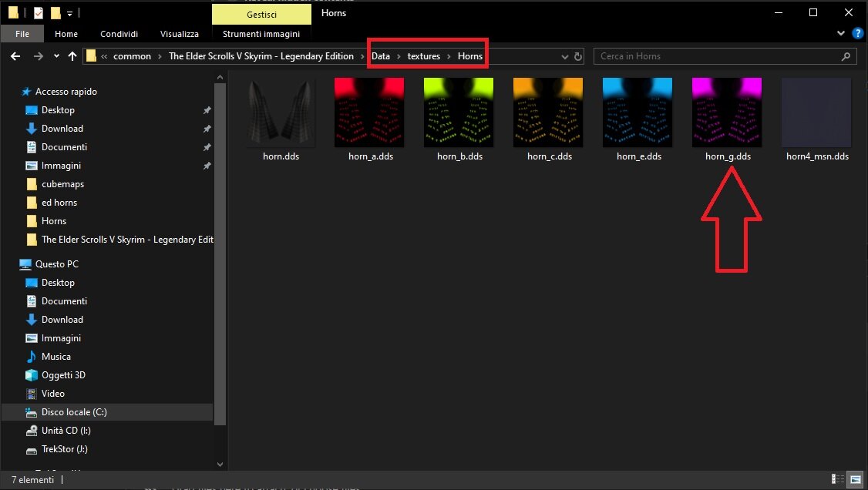Click the Back navigation arrow
The image size is (868, 490).
click(x=15, y=56)
